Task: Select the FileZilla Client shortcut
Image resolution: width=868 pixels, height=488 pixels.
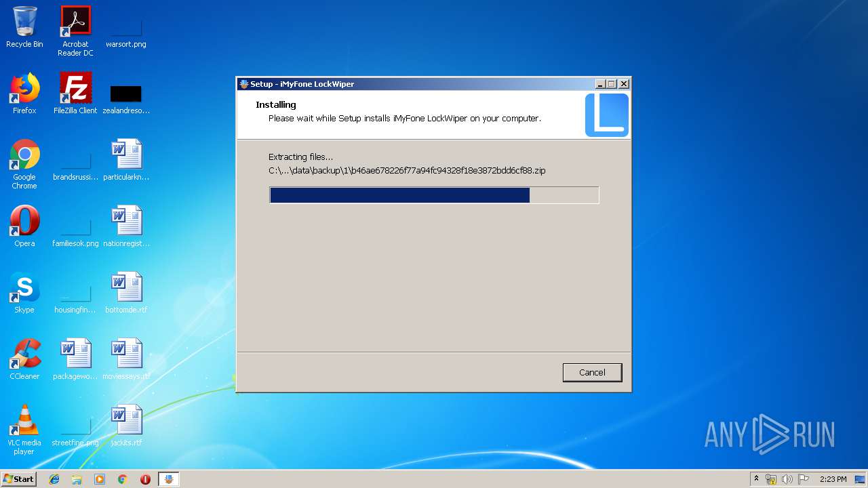Action: (75, 94)
